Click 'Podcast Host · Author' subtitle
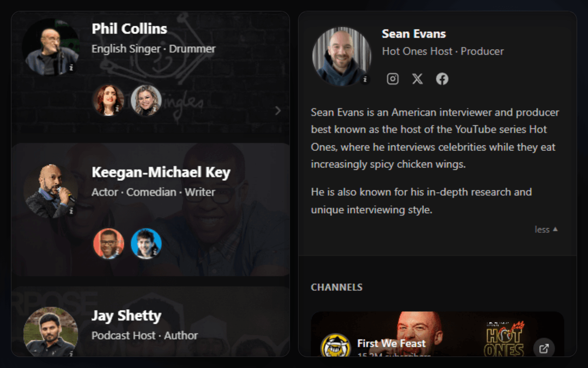The image size is (588, 368). click(145, 335)
